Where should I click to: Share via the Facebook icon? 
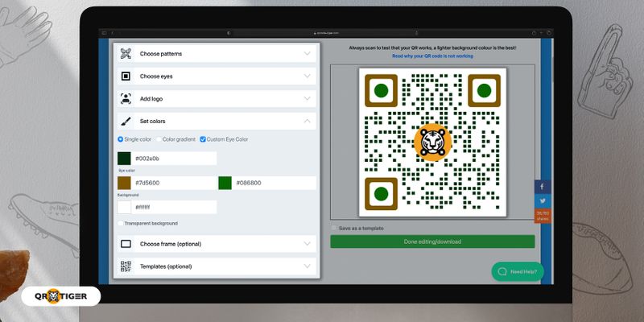tap(541, 187)
